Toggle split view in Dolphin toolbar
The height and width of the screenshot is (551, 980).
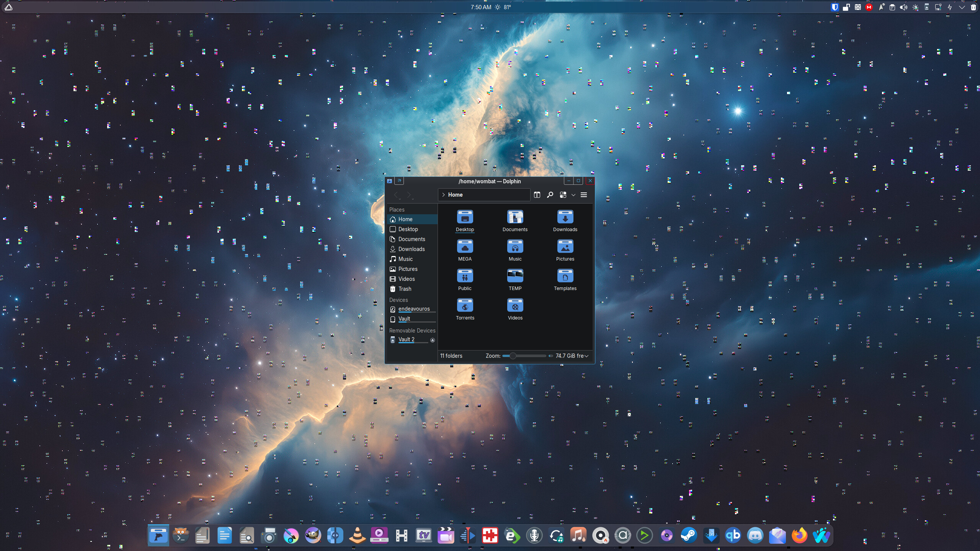(537, 195)
